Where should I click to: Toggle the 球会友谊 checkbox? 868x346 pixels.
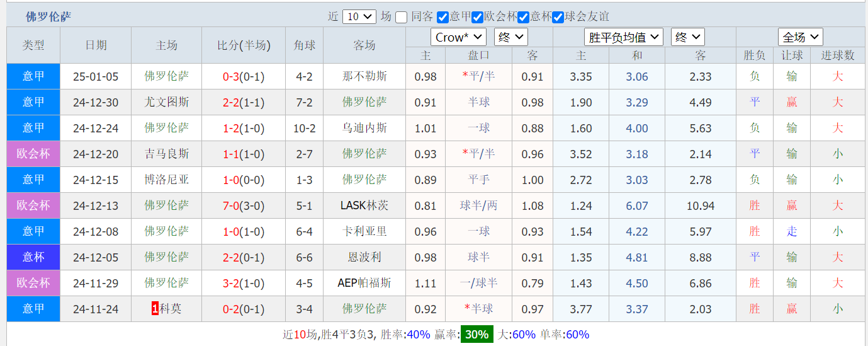[x=558, y=17]
